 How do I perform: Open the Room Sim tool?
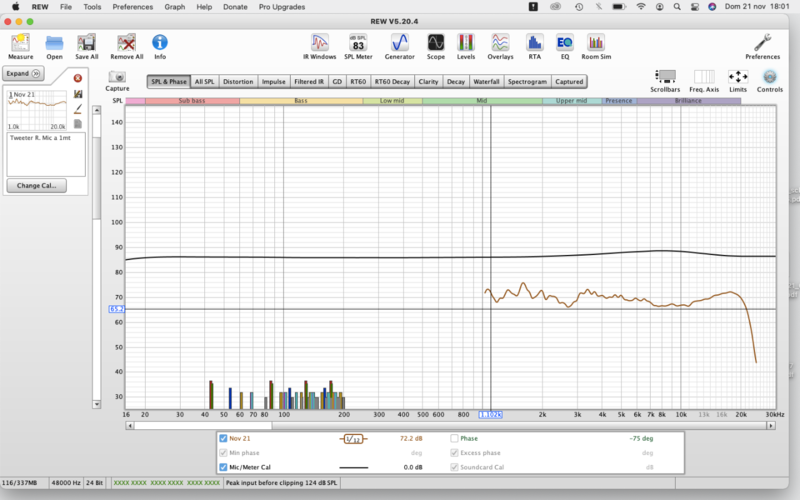(x=596, y=43)
